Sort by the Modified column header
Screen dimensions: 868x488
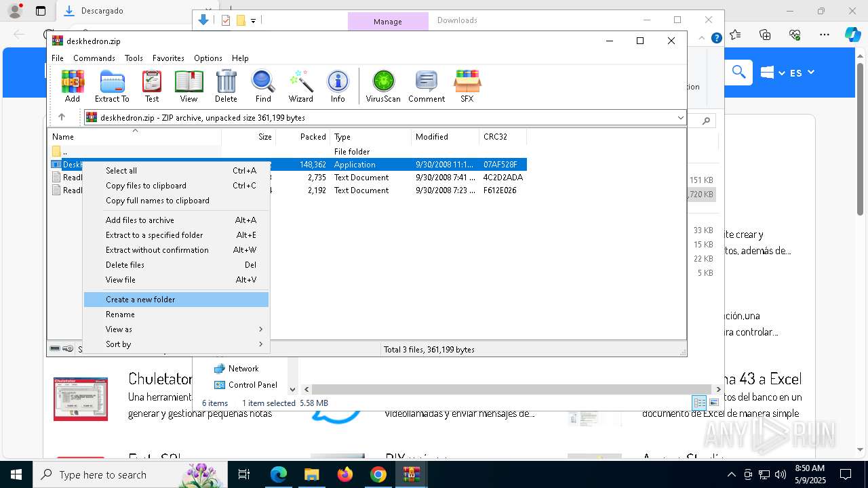pos(446,137)
